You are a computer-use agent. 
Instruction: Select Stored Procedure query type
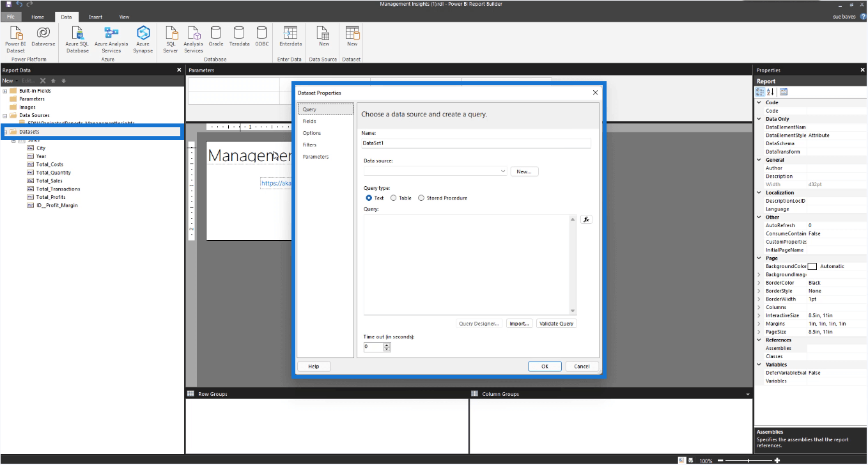[x=421, y=198]
